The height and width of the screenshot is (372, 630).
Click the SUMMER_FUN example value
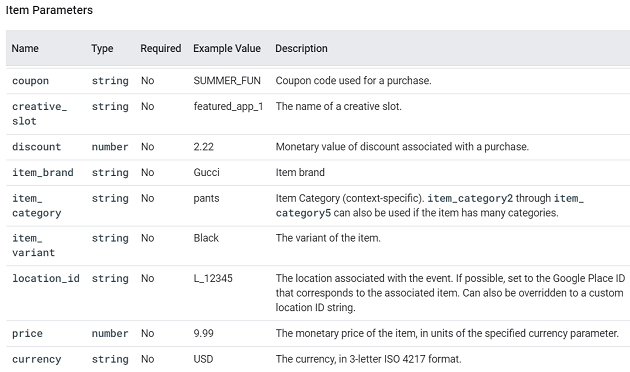(227, 81)
